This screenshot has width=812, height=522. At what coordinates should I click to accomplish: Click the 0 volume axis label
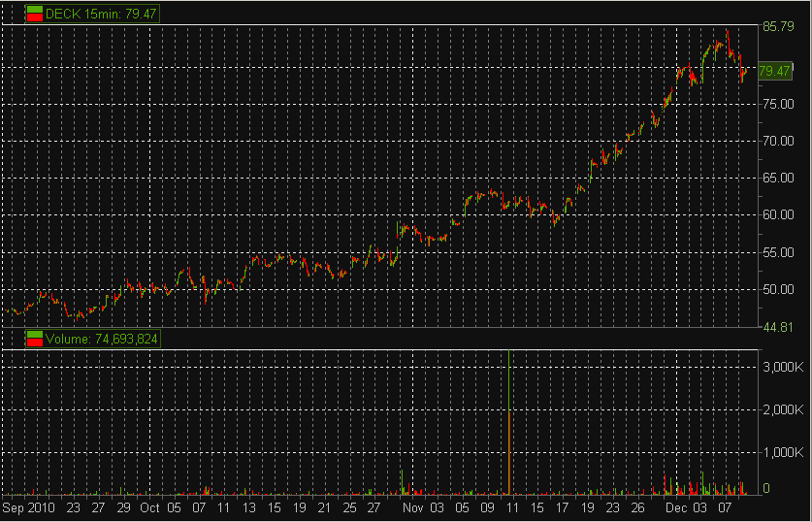point(766,488)
